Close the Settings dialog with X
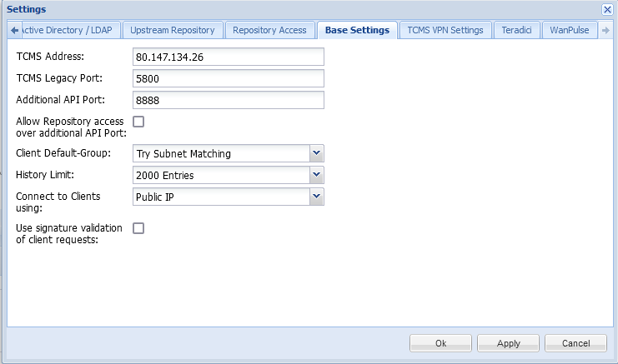The height and width of the screenshot is (364, 618). tap(607, 8)
